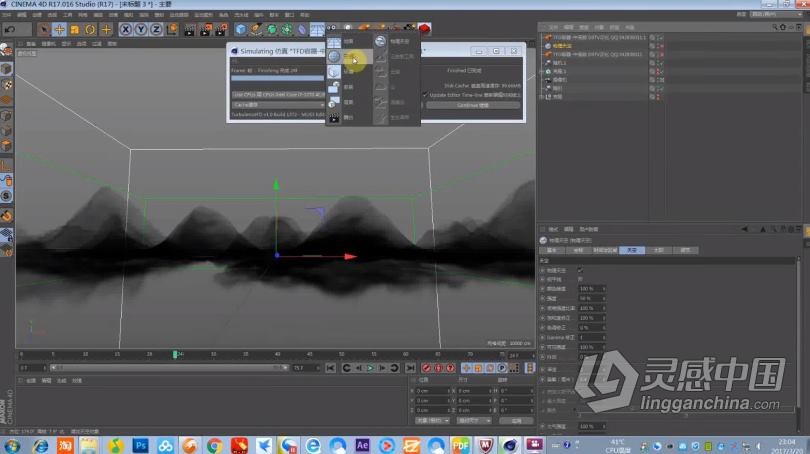
Task: Open the object coordinate mode dropdown
Action: click(x=432, y=420)
